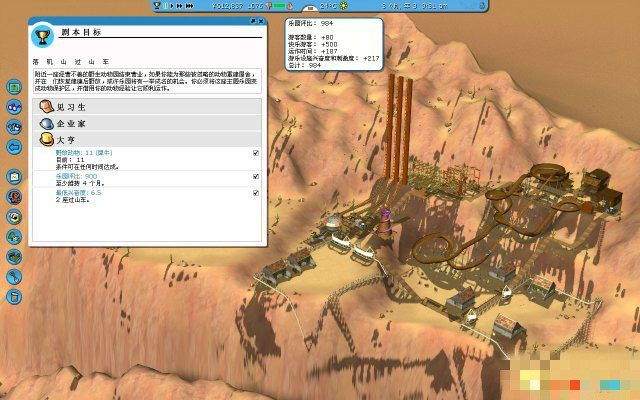The width and height of the screenshot is (640, 400).
Task: Click the blue hard hat entrepreneur icon
Action: pyautogui.click(x=47, y=123)
